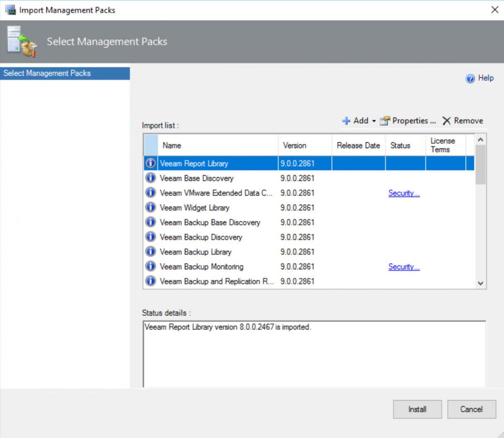Click info icon beside Veeam Backup Monitoring
504x438 pixels.
tap(151, 266)
